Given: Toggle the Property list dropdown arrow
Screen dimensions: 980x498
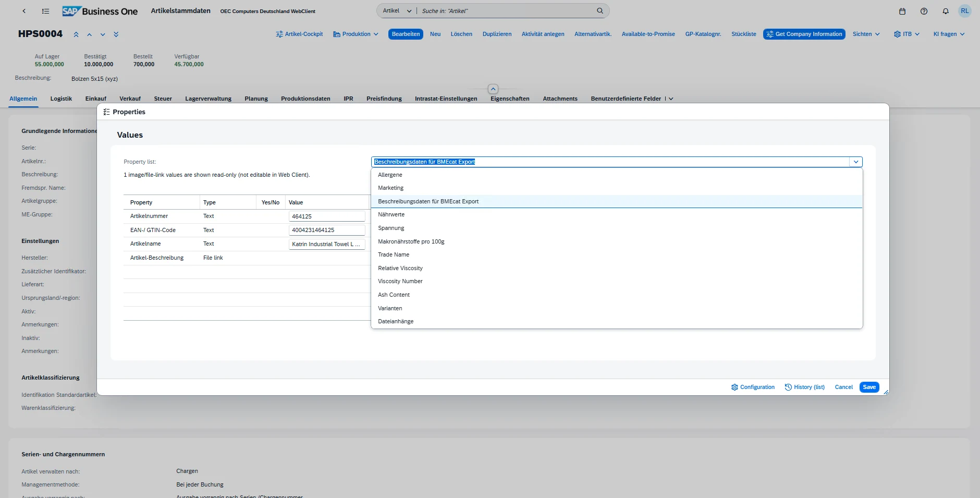Looking at the screenshot, I should tap(856, 162).
